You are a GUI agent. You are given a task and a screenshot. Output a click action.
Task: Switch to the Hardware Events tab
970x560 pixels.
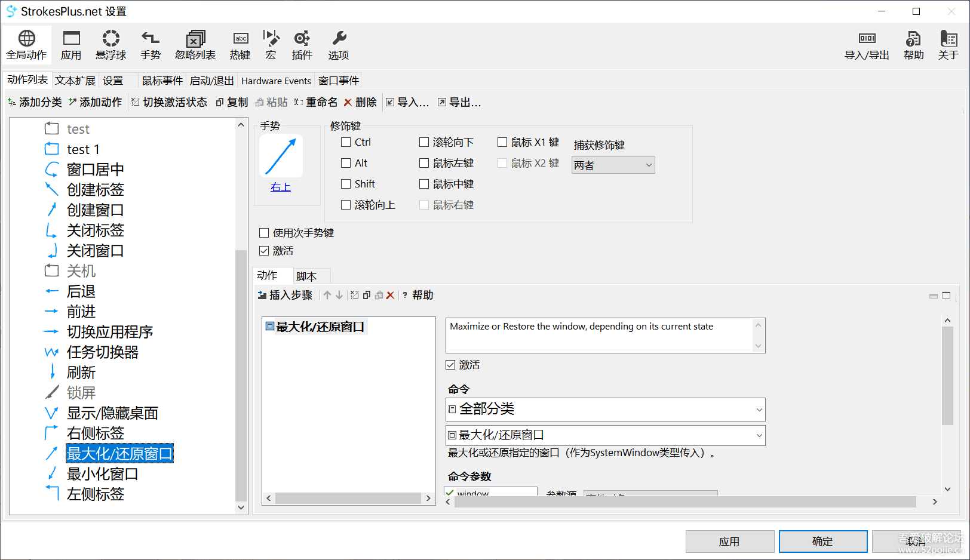[x=275, y=80]
